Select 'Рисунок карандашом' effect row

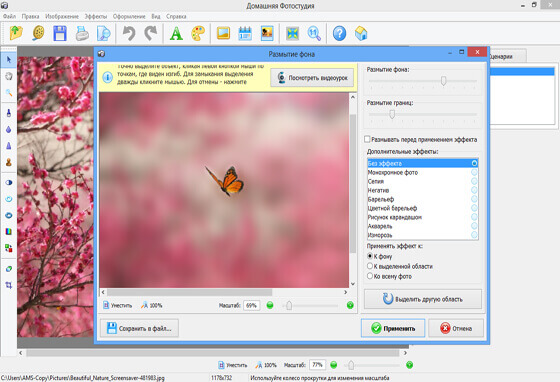422,217
